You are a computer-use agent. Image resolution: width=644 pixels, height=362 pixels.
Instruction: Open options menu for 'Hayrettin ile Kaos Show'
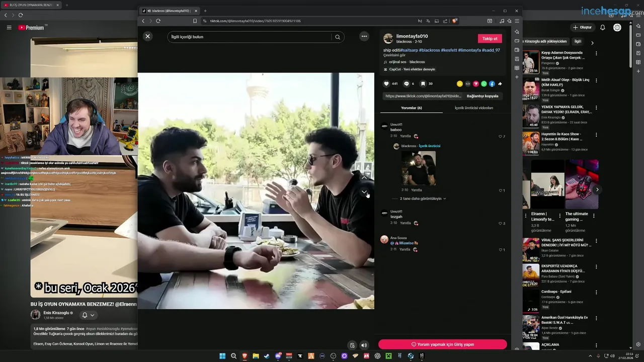coord(596,135)
